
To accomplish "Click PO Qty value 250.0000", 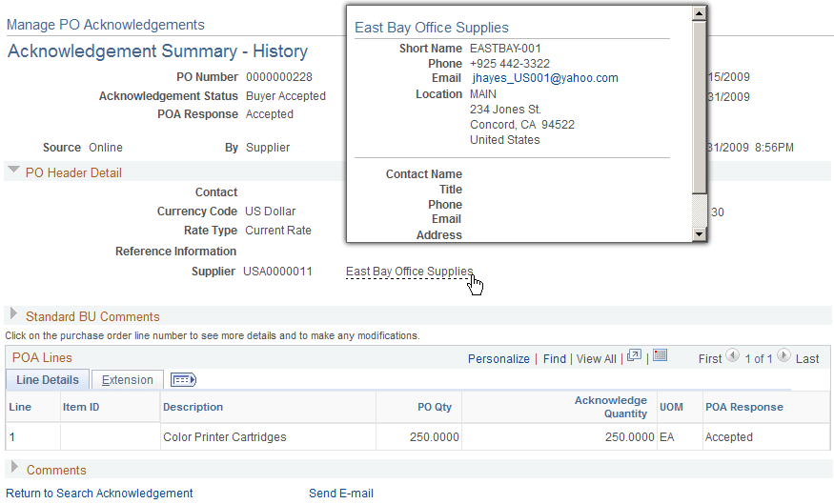I will pyautogui.click(x=434, y=437).
